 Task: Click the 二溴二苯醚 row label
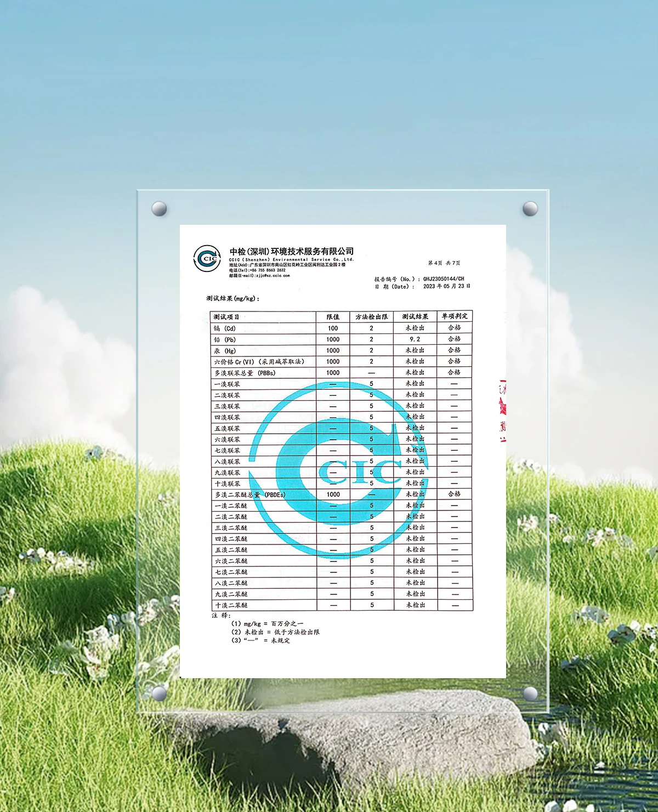click(231, 516)
